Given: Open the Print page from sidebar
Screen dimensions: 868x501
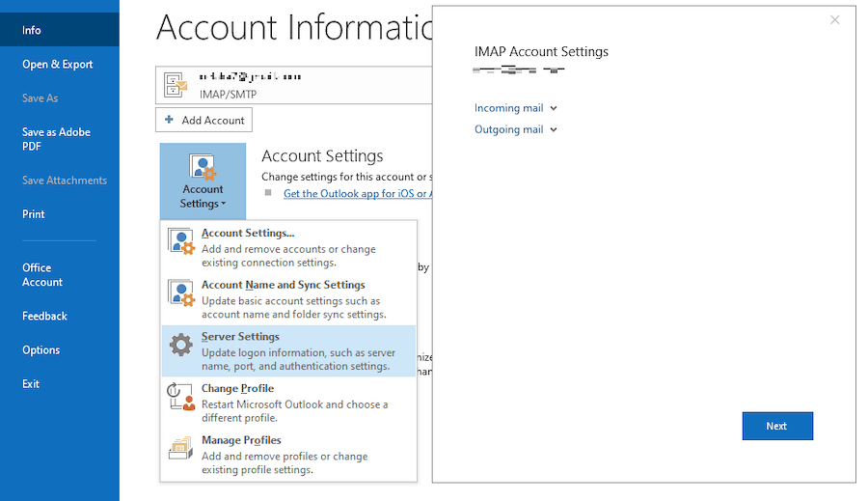Looking at the screenshot, I should pyautogui.click(x=34, y=214).
